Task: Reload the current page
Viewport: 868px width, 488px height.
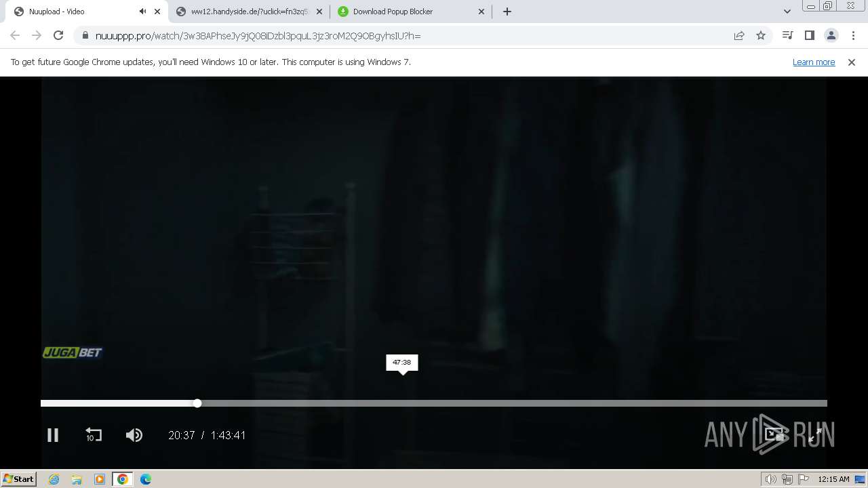Action: (x=58, y=35)
